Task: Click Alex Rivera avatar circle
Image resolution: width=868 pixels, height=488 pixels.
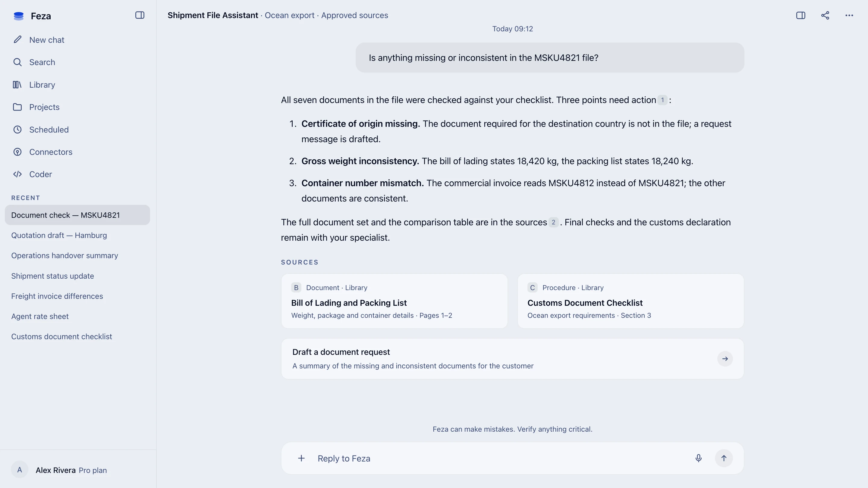Action: tap(20, 470)
